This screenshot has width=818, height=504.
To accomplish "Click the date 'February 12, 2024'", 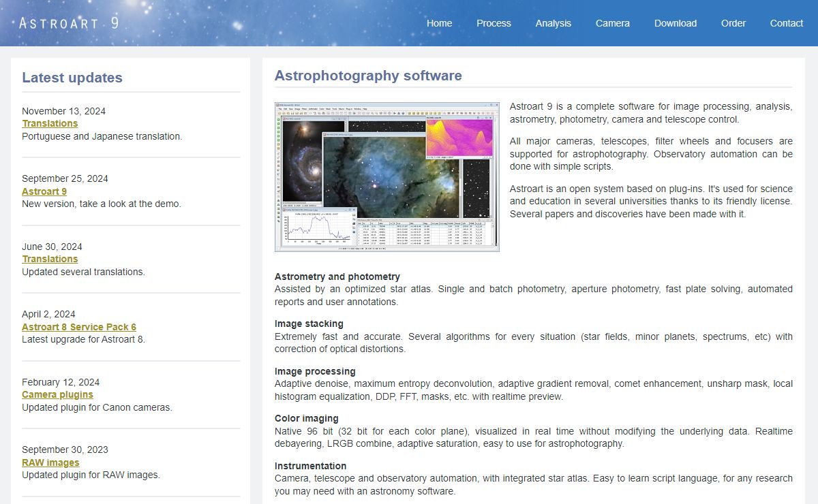I will (61, 382).
